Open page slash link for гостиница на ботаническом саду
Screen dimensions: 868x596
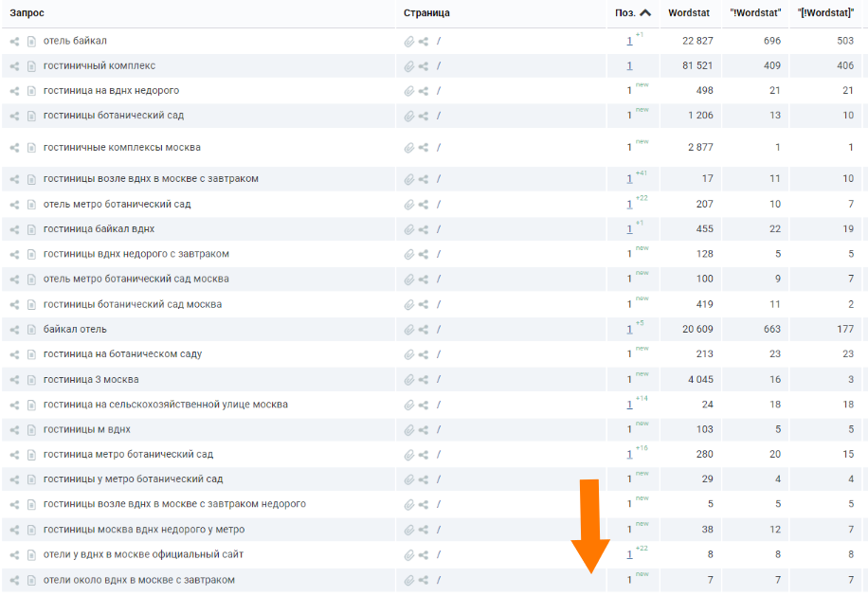click(x=439, y=354)
